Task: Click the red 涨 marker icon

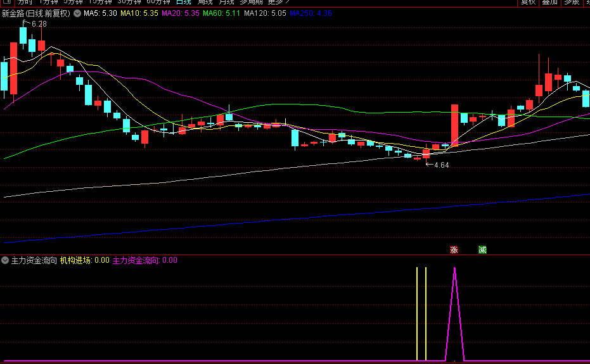Action: pyautogui.click(x=454, y=249)
